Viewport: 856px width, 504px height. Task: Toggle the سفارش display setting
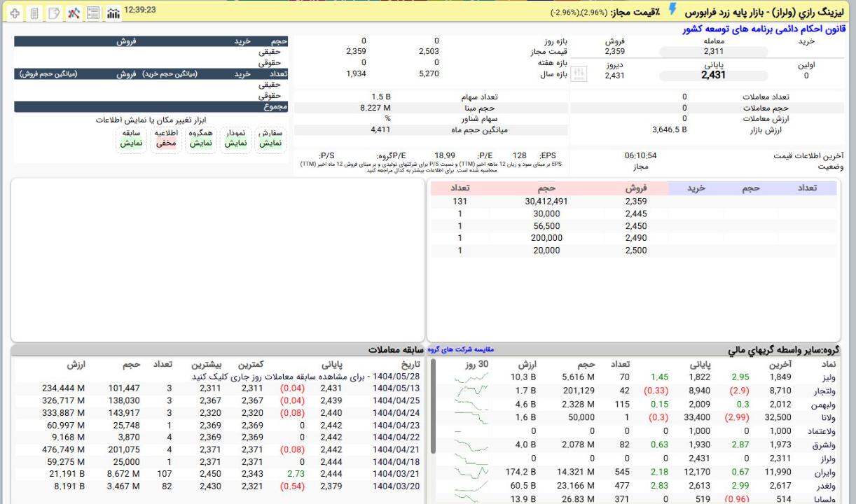pos(270,138)
